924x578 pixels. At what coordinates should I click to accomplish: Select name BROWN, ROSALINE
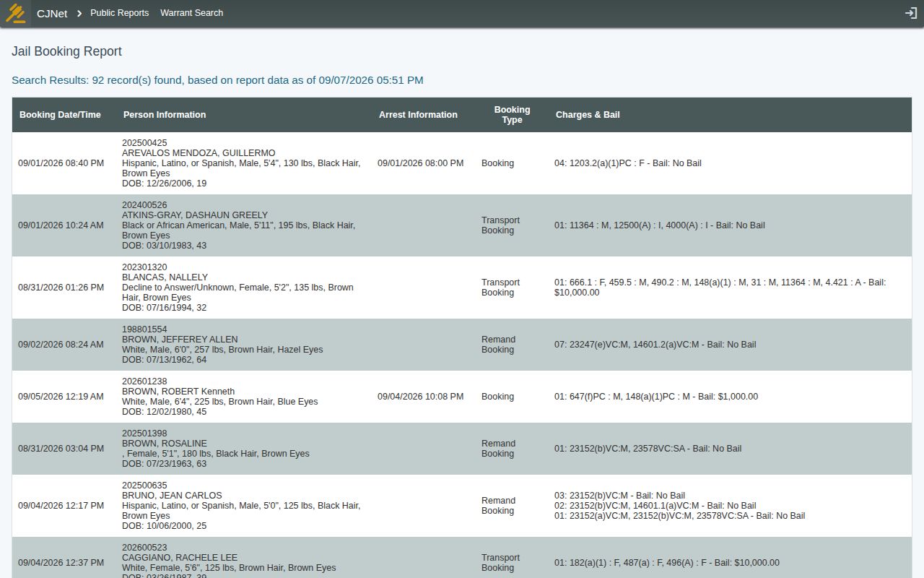coord(165,444)
